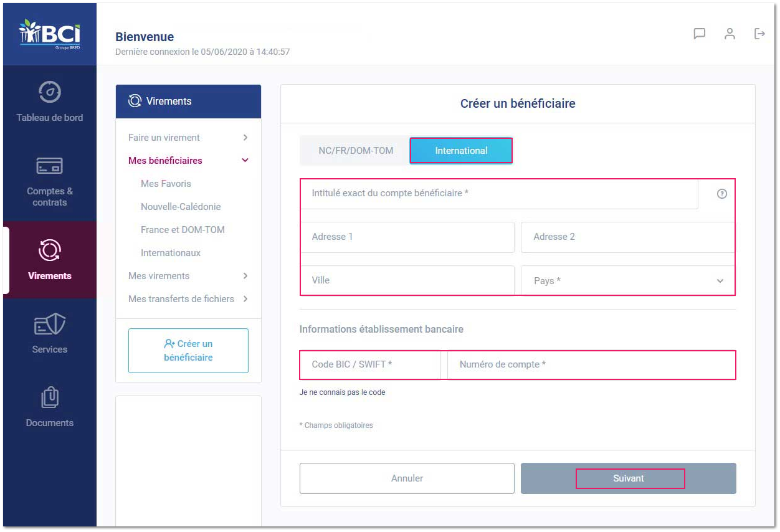Screen dimensions: 780x532
Task: Click Je ne connais pas le code link
Action: tap(342, 392)
